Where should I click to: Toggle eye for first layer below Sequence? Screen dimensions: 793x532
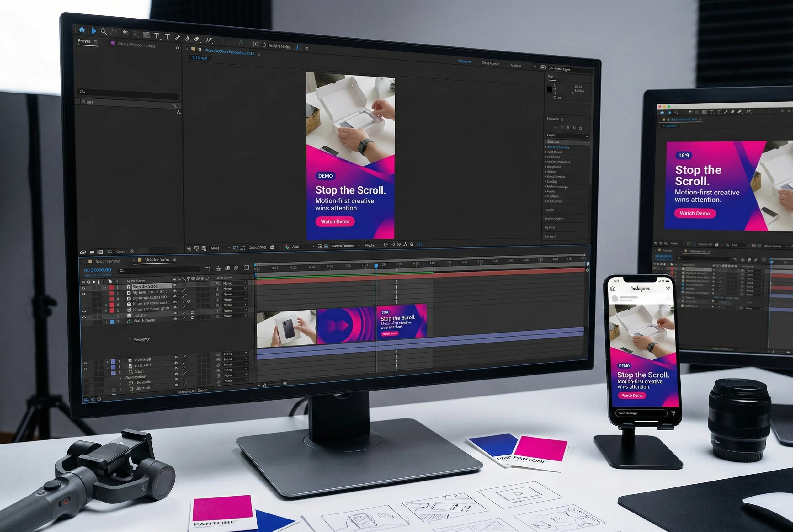tap(85, 363)
